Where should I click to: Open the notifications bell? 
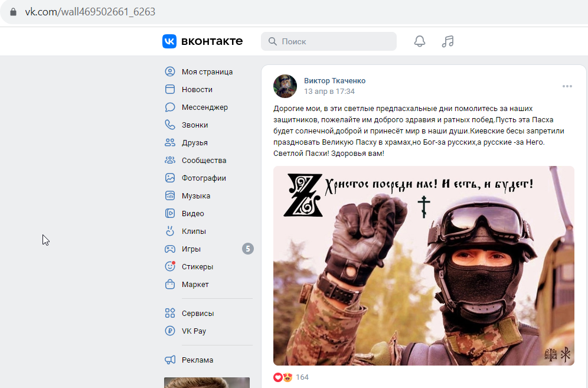coord(420,41)
